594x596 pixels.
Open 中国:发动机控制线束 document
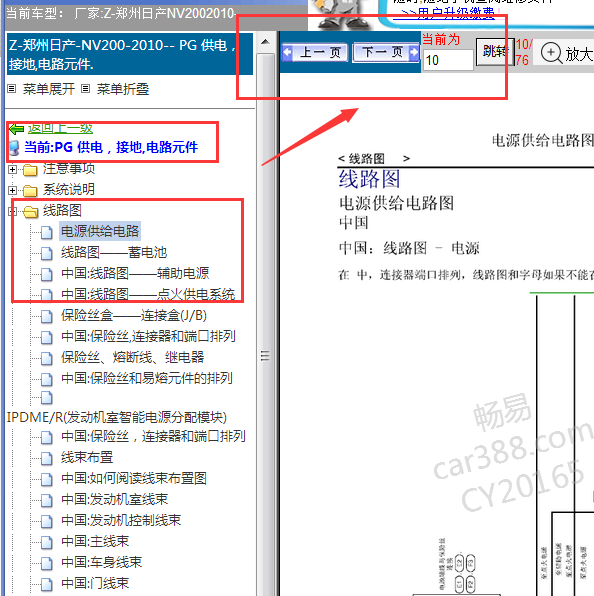point(121,520)
